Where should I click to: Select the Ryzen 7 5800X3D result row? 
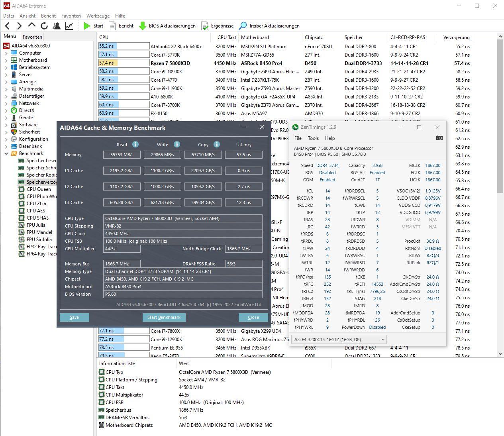[x=284, y=63]
